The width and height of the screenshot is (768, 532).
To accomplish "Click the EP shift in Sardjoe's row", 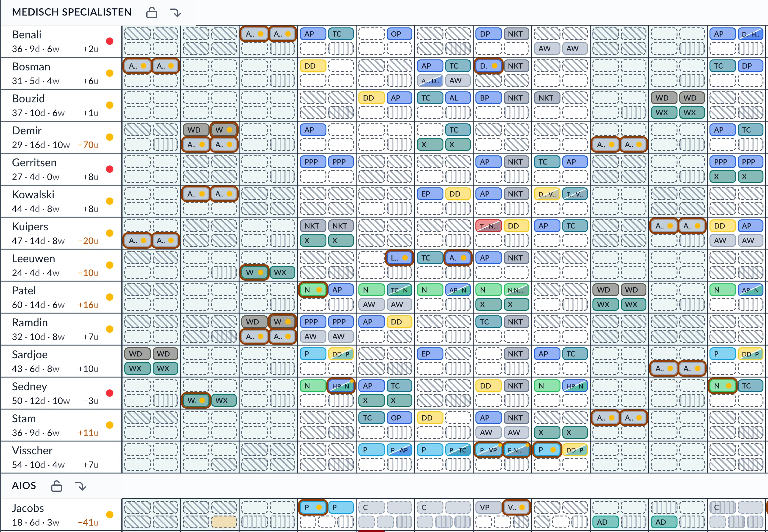I will tap(430, 354).
